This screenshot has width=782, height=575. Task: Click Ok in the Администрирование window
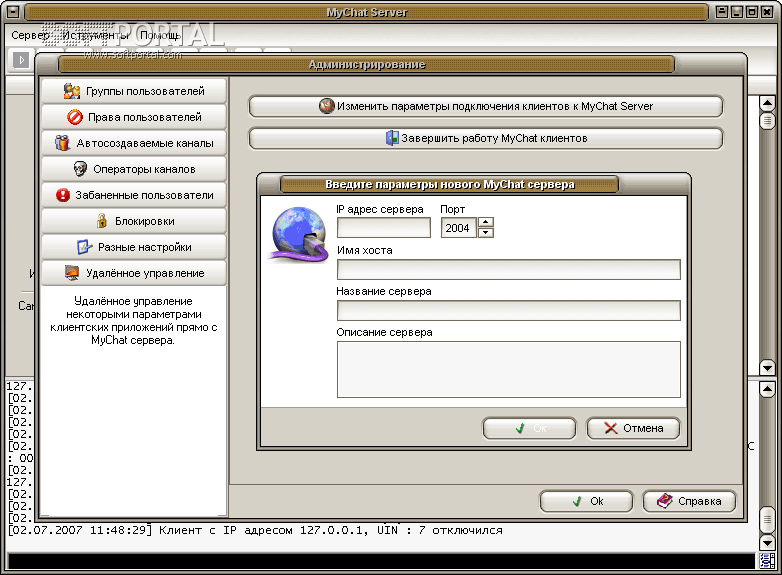[586, 501]
